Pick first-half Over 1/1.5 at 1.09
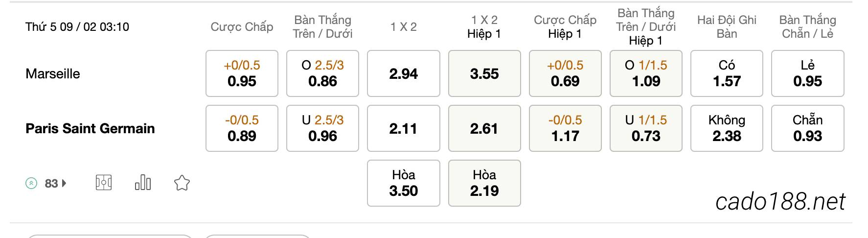Screen dimensions: 868x238 646,73
